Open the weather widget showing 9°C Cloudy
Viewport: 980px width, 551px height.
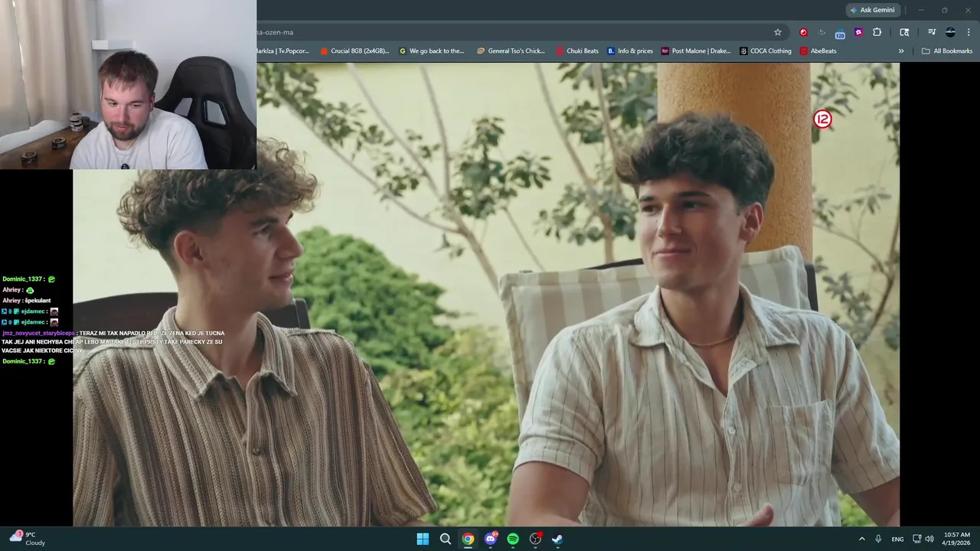tap(28, 539)
